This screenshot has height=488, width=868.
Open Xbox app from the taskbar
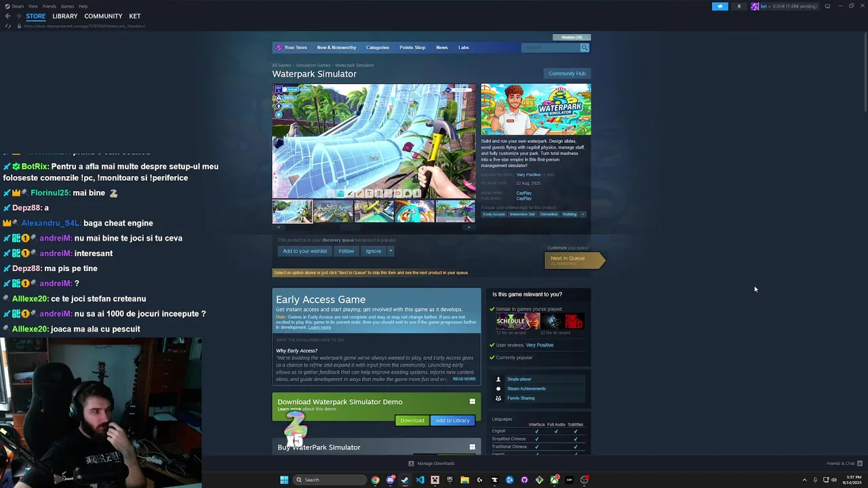pyautogui.click(x=554, y=480)
